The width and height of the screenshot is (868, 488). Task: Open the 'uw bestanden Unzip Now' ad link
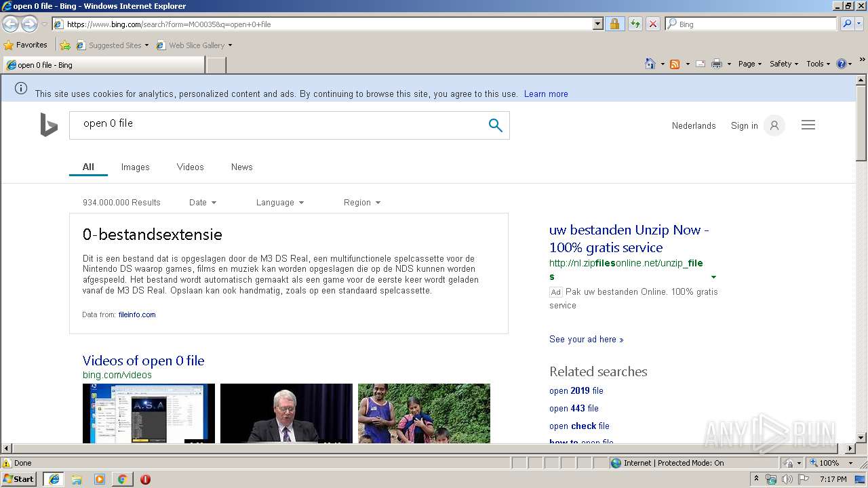click(x=629, y=239)
